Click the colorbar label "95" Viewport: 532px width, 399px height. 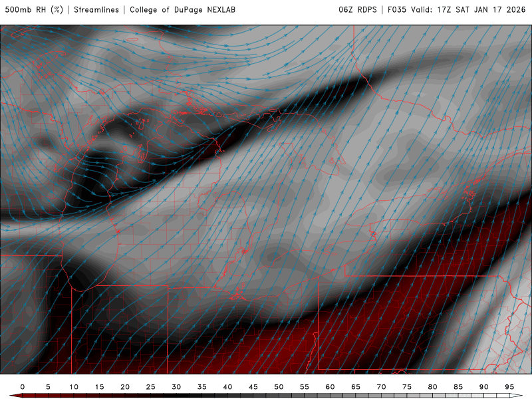pyautogui.click(x=509, y=387)
